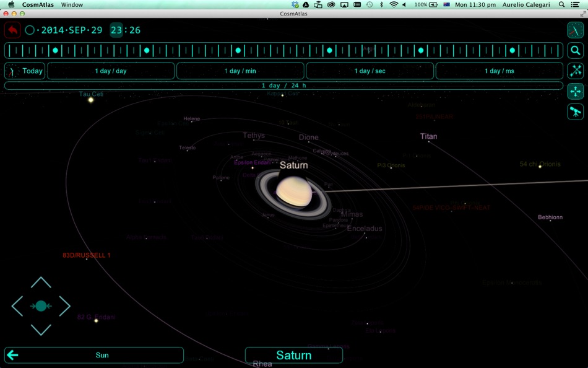Select the moon Tethys
This screenshot has height=368, width=588.
coord(254,135)
